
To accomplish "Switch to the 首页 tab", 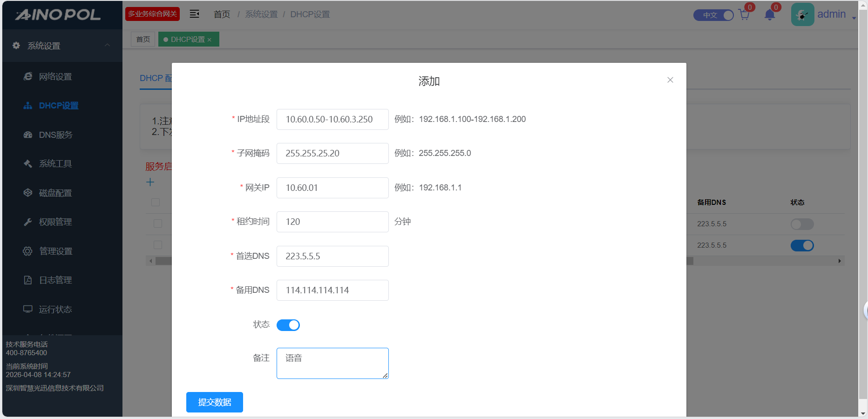I will point(143,40).
